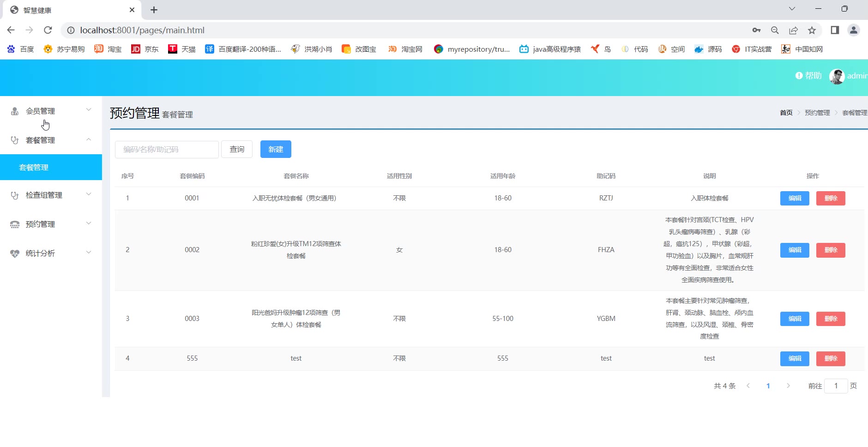
Task: Open the browser zoom magnifier icon
Action: 775,30
